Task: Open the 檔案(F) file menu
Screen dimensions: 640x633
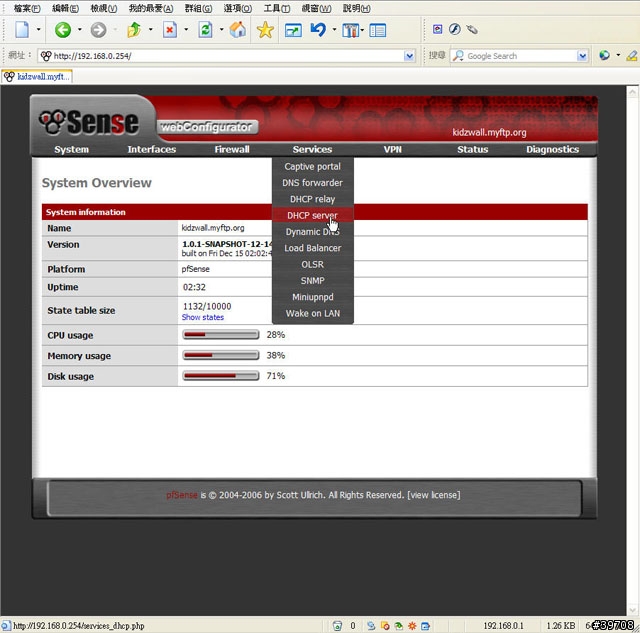Action: point(27,8)
